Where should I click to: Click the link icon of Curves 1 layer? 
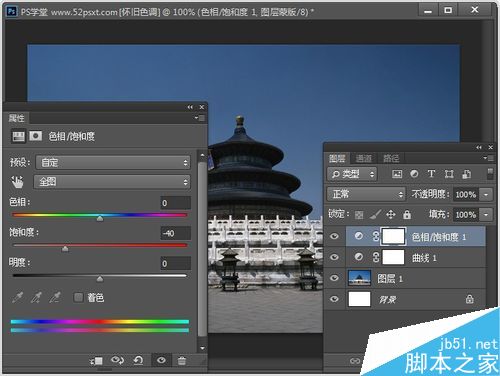[x=376, y=257]
